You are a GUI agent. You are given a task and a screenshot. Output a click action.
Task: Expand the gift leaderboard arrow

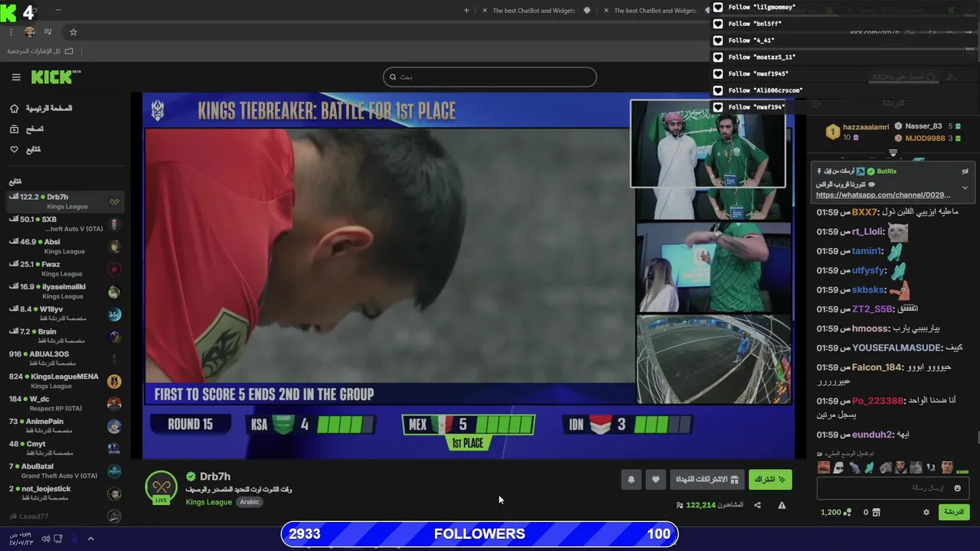click(893, 153)
